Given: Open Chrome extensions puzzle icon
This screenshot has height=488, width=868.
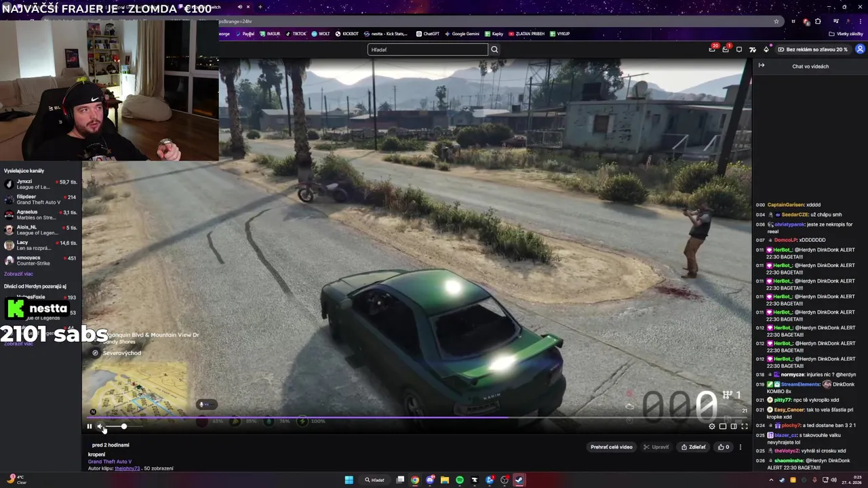Looking at the screenshot, I should (818, 21).
